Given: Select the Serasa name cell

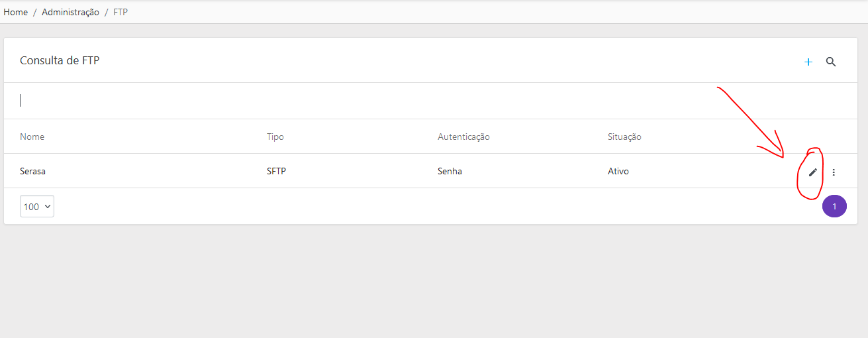Looking at the screenshot, I should (x=32, y=171).
